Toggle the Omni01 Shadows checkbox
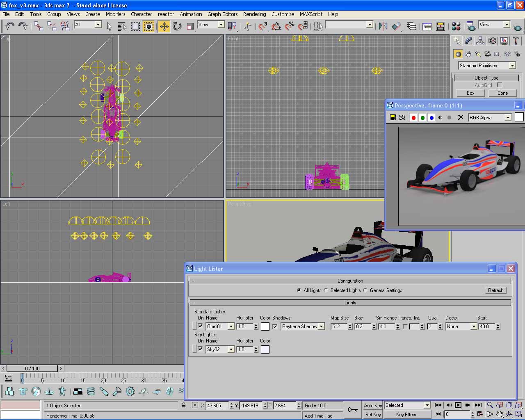The image size is (525, 420). point(275,326)
